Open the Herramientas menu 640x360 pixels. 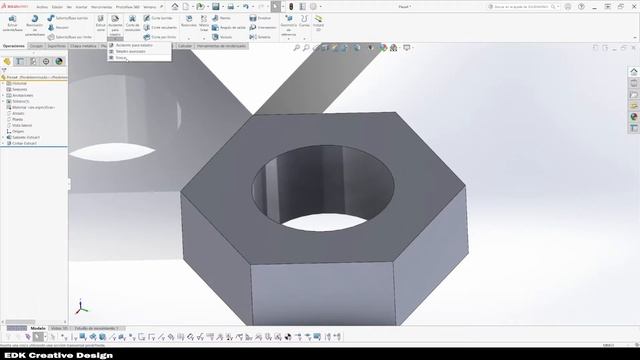[x=101, y=7]
